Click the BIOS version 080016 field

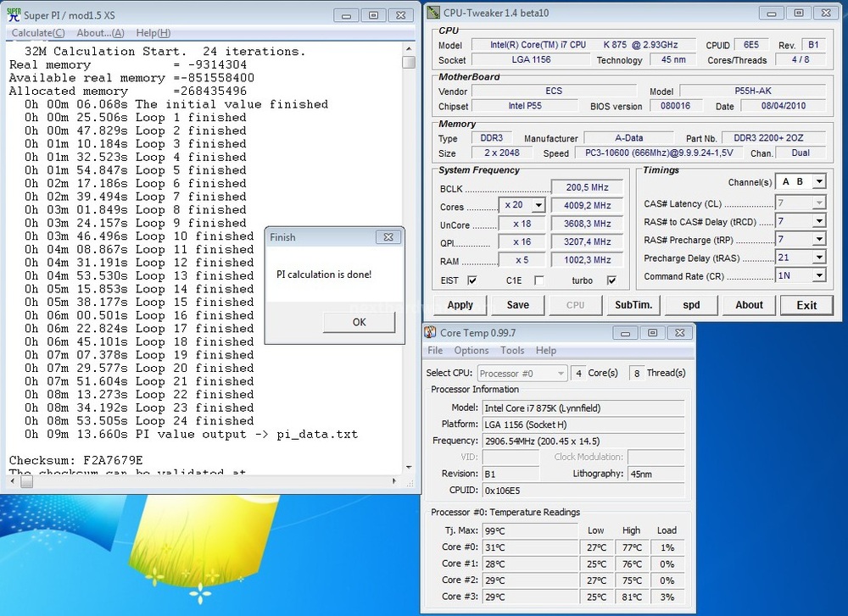(676, 106)
